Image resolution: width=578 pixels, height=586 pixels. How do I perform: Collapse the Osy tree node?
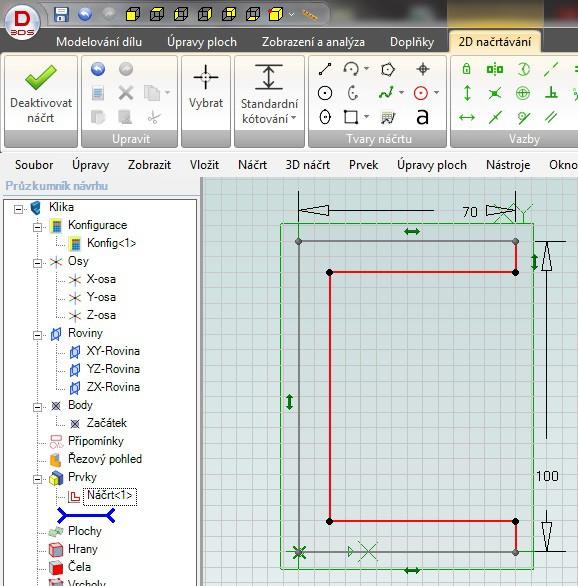tap(37, 263)
